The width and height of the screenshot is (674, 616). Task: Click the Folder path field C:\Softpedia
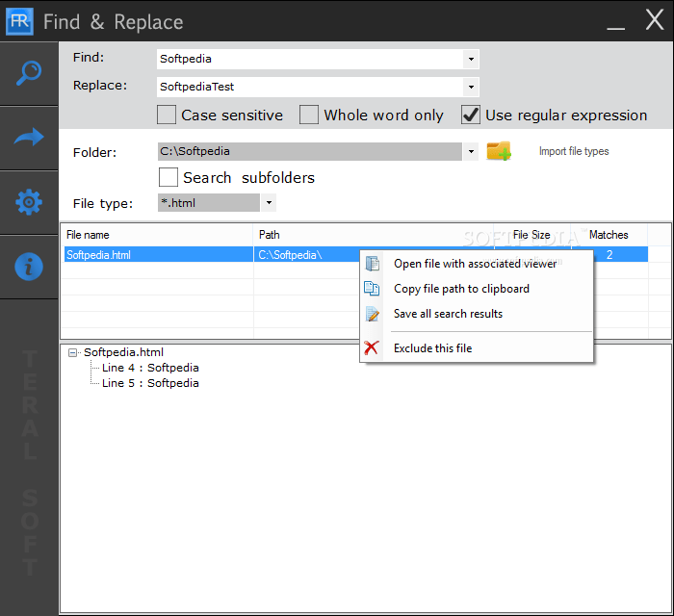pos(310,151)
